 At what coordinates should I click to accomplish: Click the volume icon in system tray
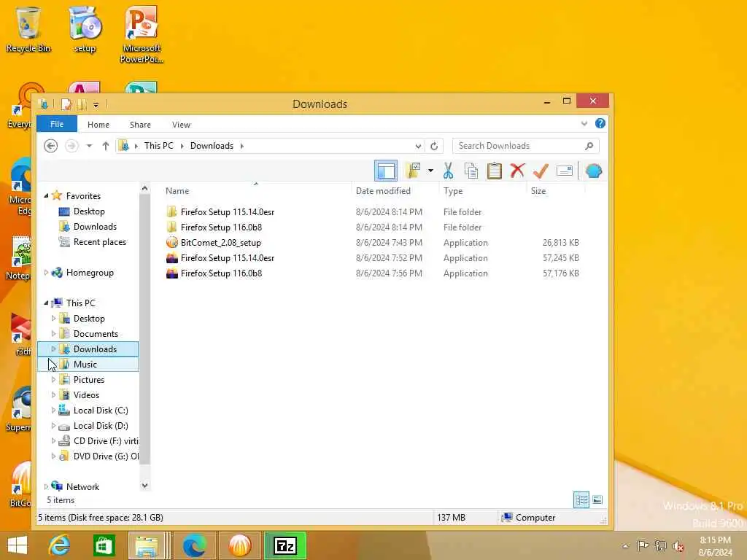pyautogui.click(x=678, y=546)
